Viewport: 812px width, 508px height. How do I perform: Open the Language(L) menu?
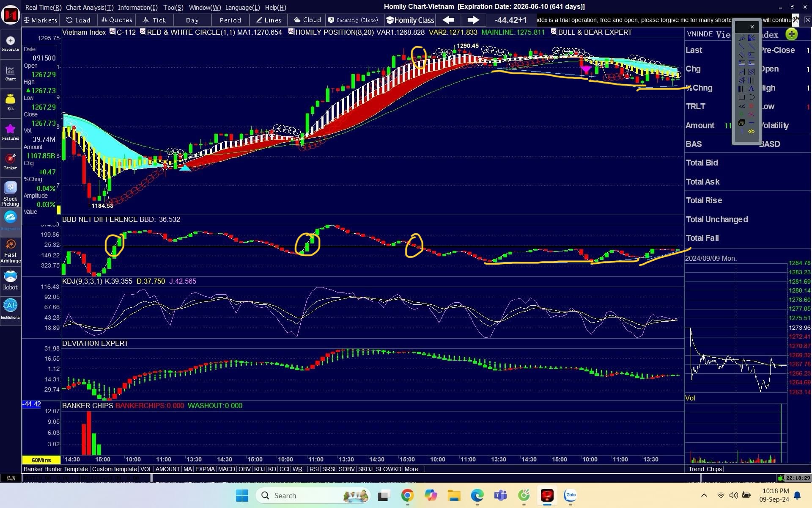(x=242, y=7)
